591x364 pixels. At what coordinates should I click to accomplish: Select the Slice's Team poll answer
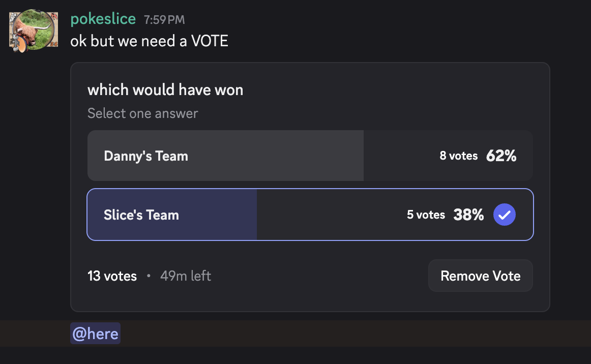click(x=141, y=215)
